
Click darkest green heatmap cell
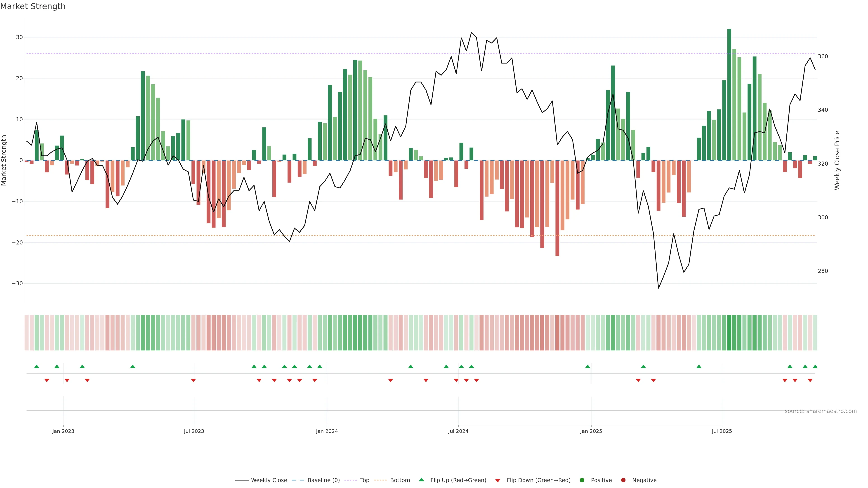729,333
